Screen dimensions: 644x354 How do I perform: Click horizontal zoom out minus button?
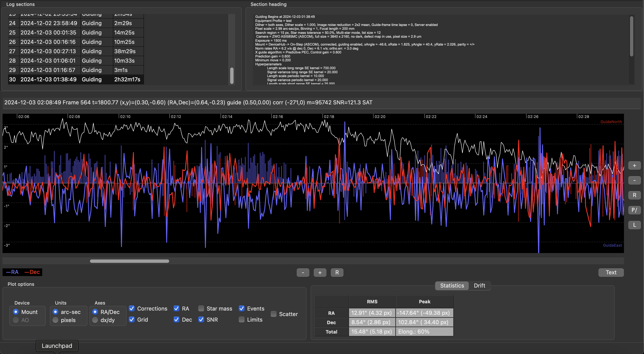tap(303, 273)
